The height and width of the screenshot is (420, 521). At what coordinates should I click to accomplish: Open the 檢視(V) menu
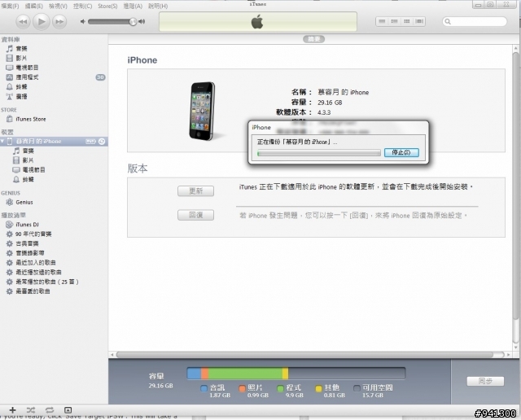tap(58, 6)
